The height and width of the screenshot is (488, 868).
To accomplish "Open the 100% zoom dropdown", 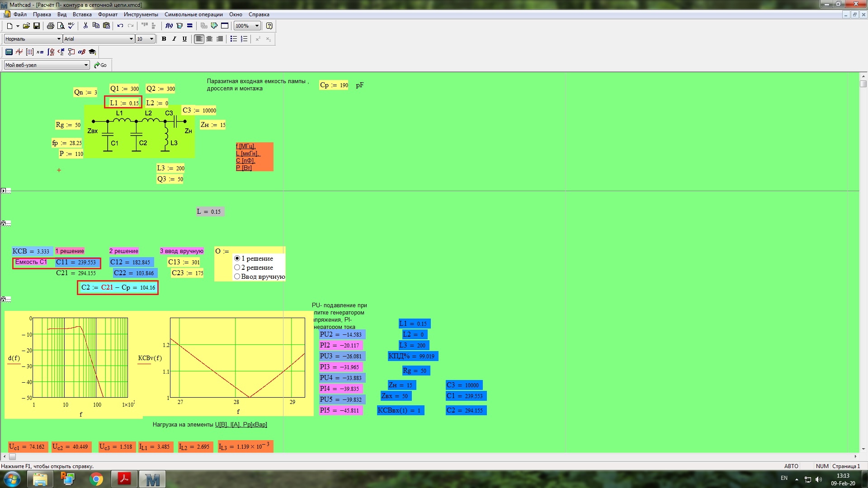I will point(257,26).
